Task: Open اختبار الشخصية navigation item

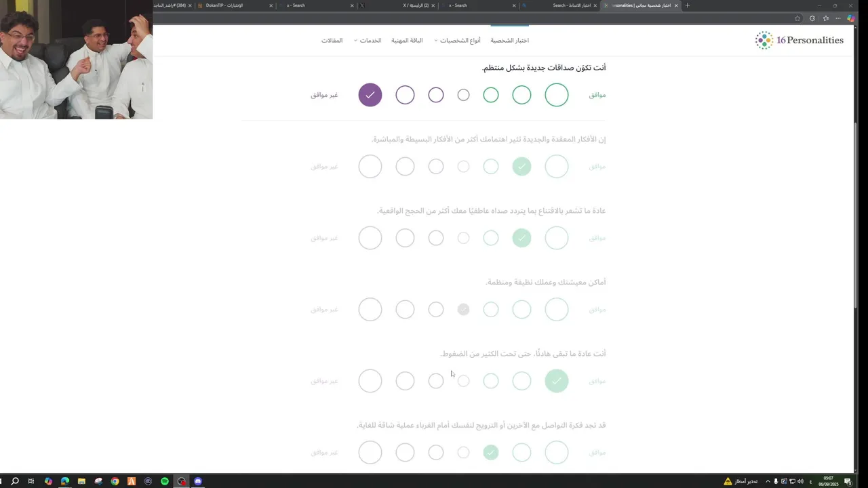Action: (510, 41)
